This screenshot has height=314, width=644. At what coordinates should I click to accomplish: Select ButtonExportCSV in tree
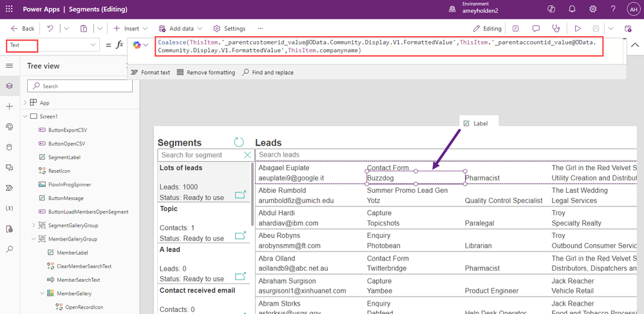pos(68,130)
